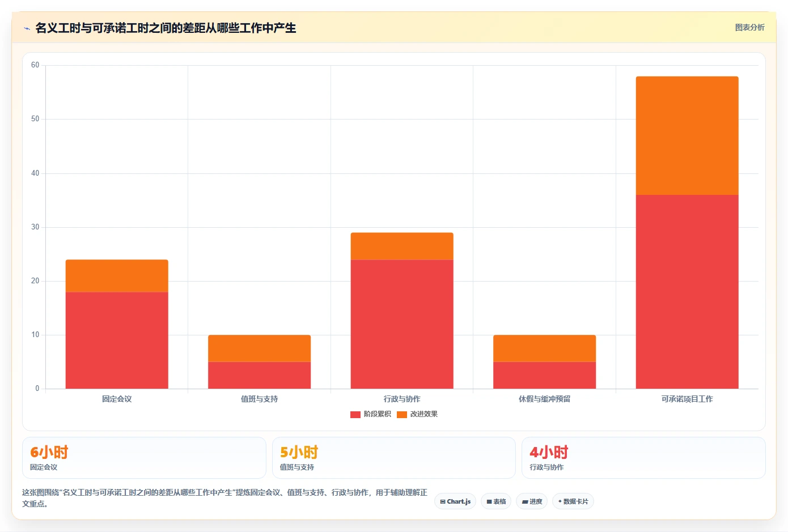Select the 进度 tag chip
The image size is (788, 532).
[532, 501]
